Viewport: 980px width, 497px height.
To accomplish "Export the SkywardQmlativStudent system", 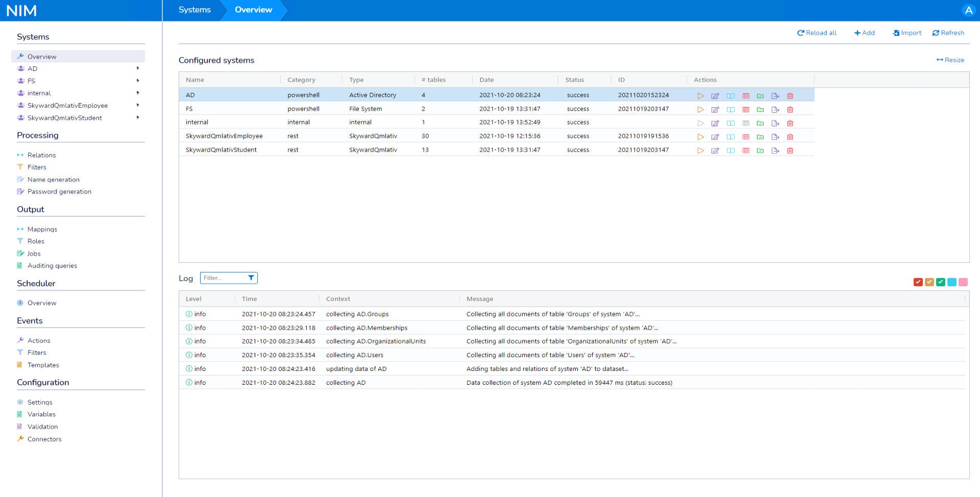I will coord(776,150).
